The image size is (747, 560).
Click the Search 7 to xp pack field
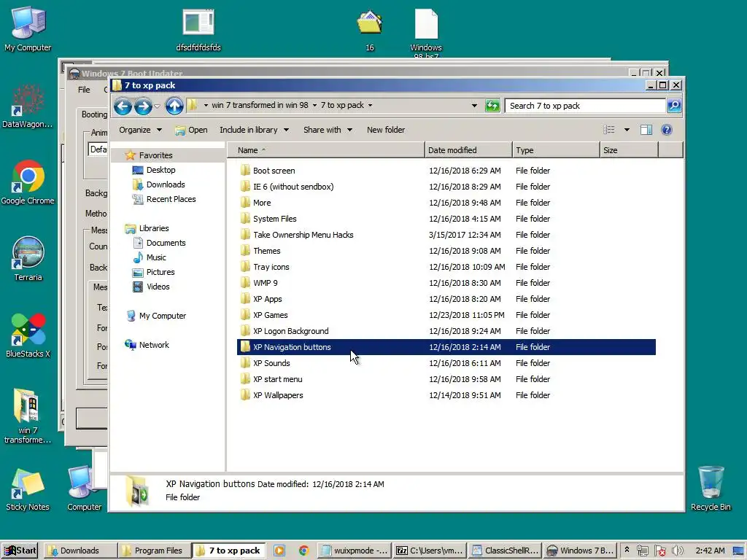pos(585,106)
